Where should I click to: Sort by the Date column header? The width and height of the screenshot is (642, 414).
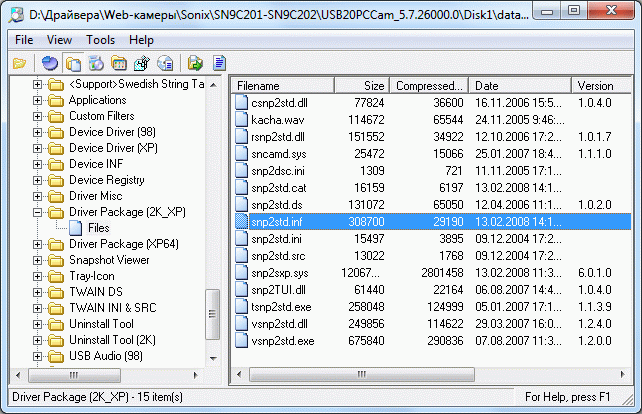coord(520,86)
